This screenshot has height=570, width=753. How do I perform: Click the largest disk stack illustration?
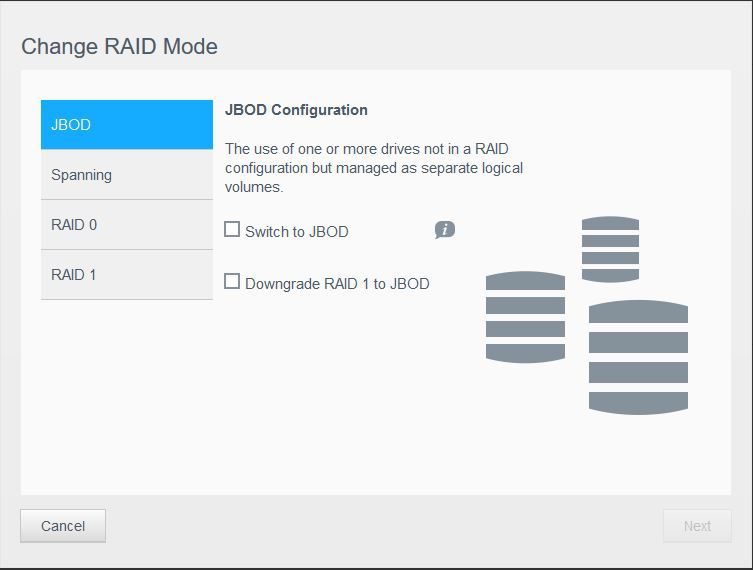coord(638,357)
